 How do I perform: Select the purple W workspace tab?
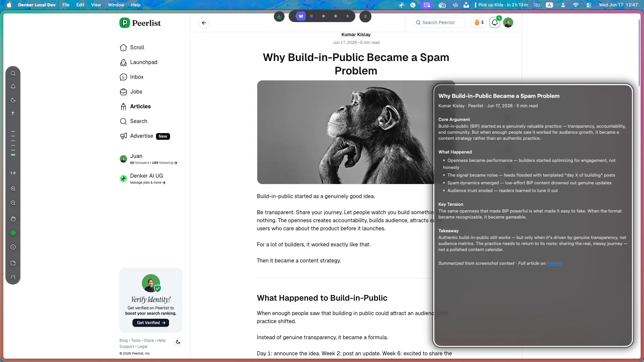pos(301,16)
